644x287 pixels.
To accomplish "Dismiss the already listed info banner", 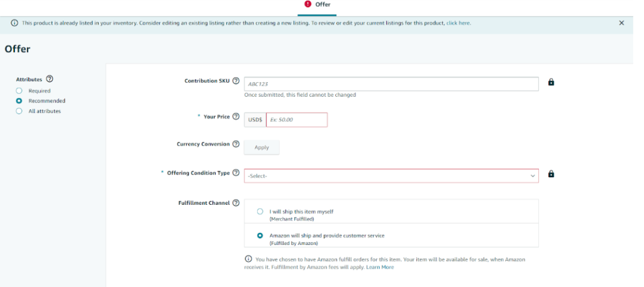I will [x=621, y=23].
